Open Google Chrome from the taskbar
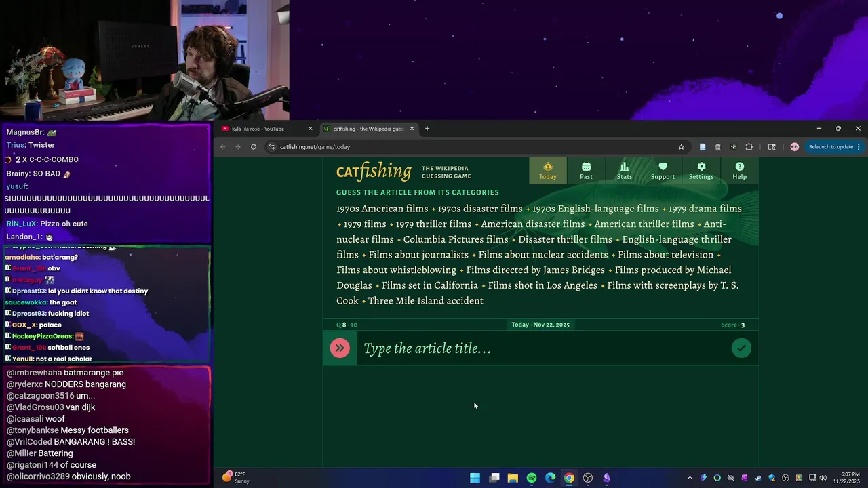 pyautogui.click(x=569, y=478)
